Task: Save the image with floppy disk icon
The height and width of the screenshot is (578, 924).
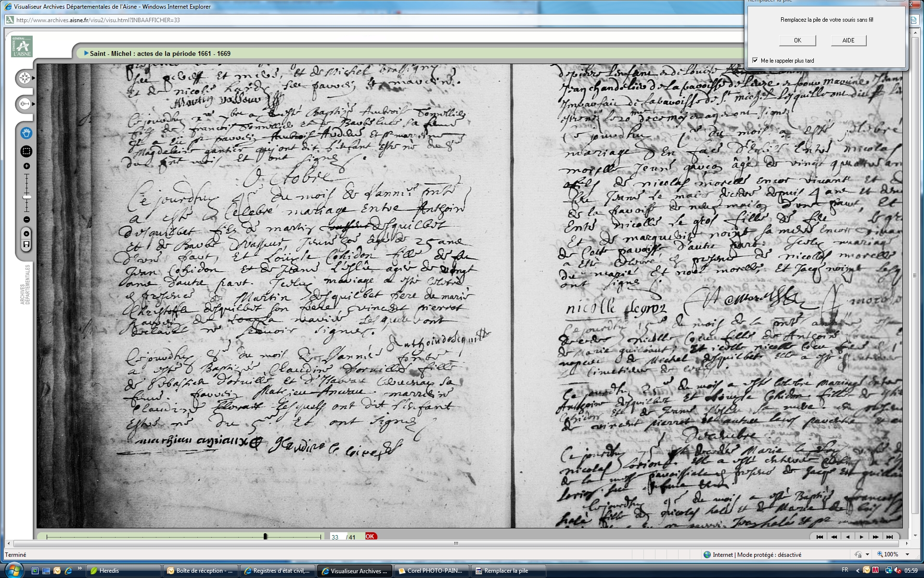Action: pyautogui.click(x=26, y=245)
